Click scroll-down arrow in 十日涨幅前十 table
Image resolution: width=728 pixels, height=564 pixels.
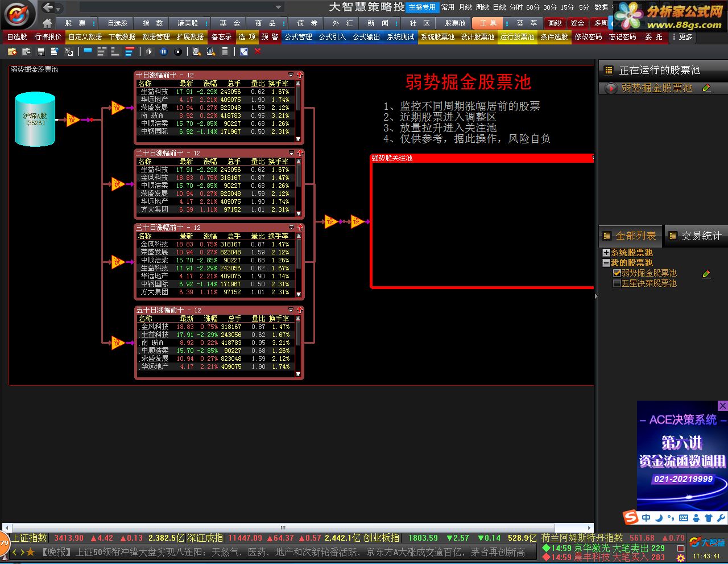[x=298, y=139]
